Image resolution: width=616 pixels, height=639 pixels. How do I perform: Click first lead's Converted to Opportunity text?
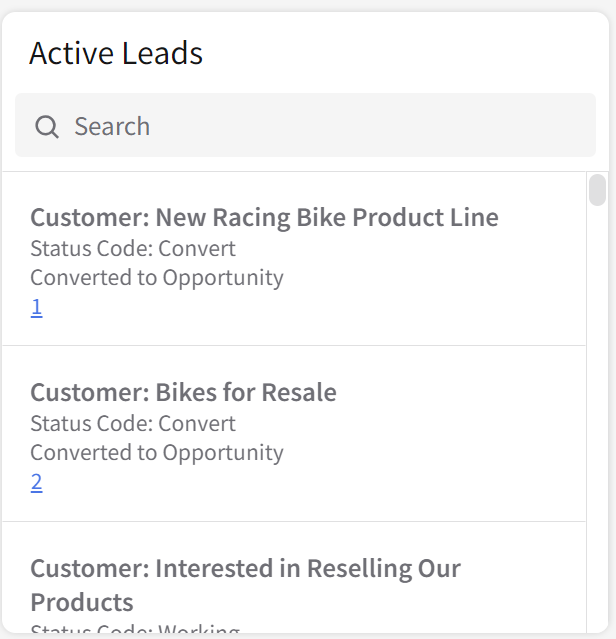tap(156, 277)
